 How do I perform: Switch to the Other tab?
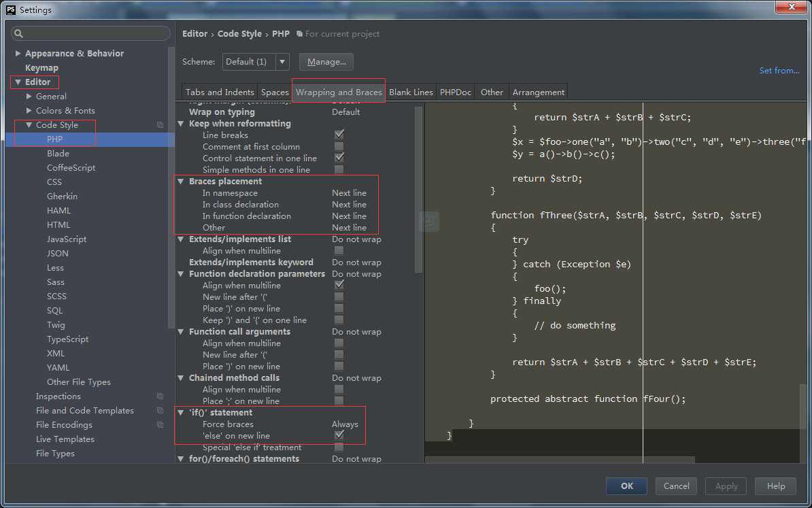[492, 92]
